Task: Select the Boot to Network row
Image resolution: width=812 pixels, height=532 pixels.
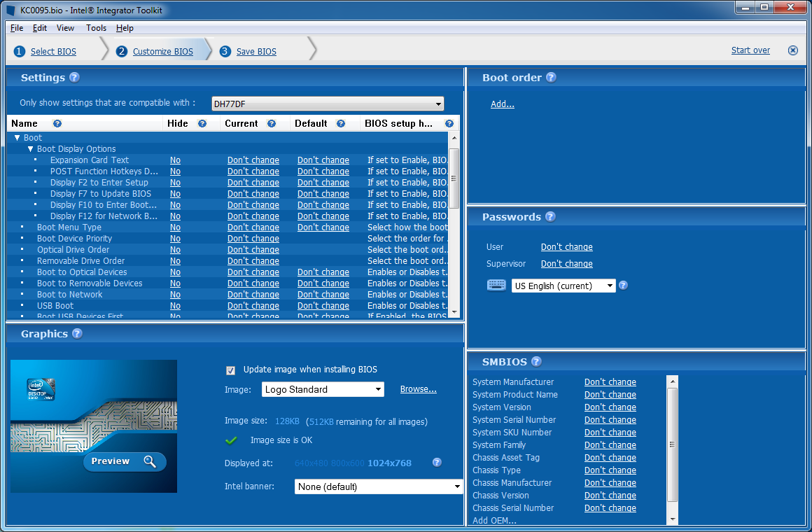Action: tap(228, 295)
